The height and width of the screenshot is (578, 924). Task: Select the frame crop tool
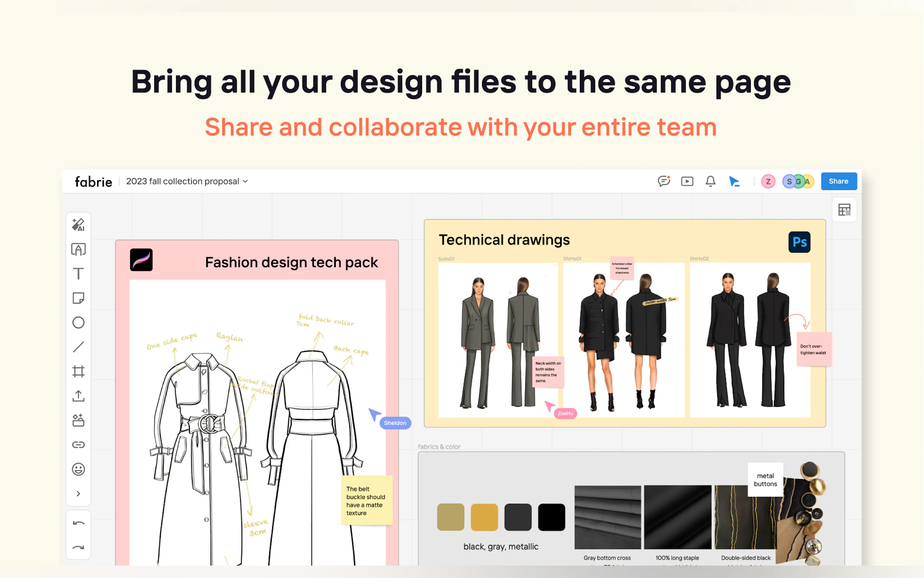point(78,372)
